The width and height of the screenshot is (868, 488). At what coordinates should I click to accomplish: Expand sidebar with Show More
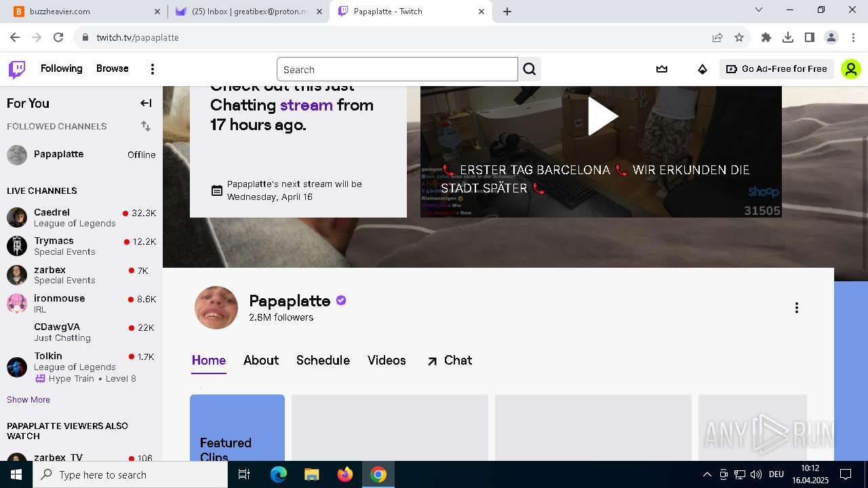tap(28, 400)
